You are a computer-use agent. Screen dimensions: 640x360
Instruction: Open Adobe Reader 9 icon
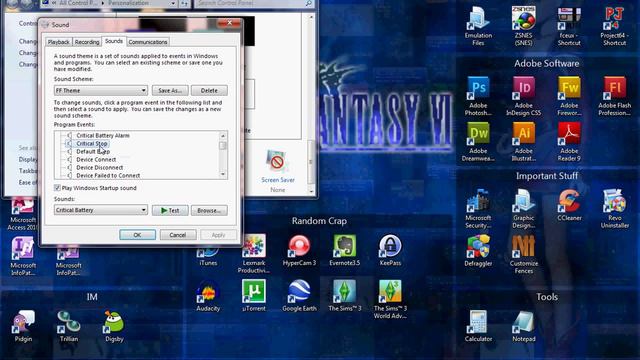569,142
